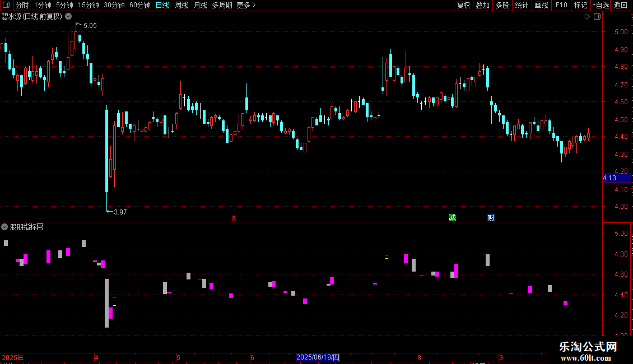Screen dimensions: 633x364
Task: Click month 6 on time axis
Action: tap(252, 357)
